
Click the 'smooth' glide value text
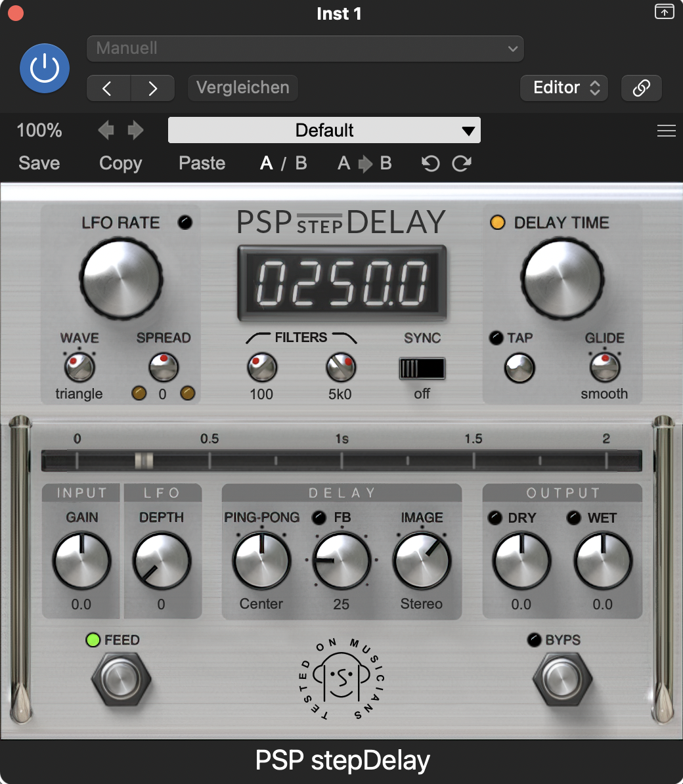pos(604,394)
